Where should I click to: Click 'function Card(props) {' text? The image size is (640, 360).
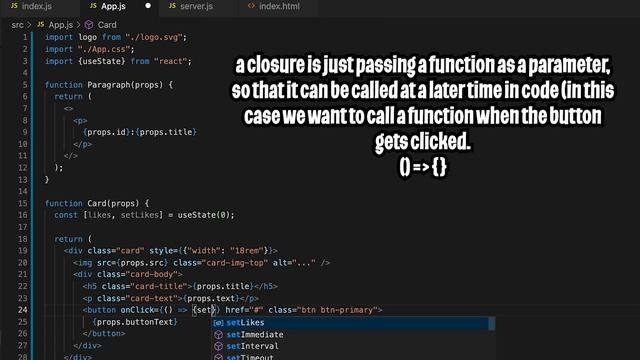coord(97,203)
